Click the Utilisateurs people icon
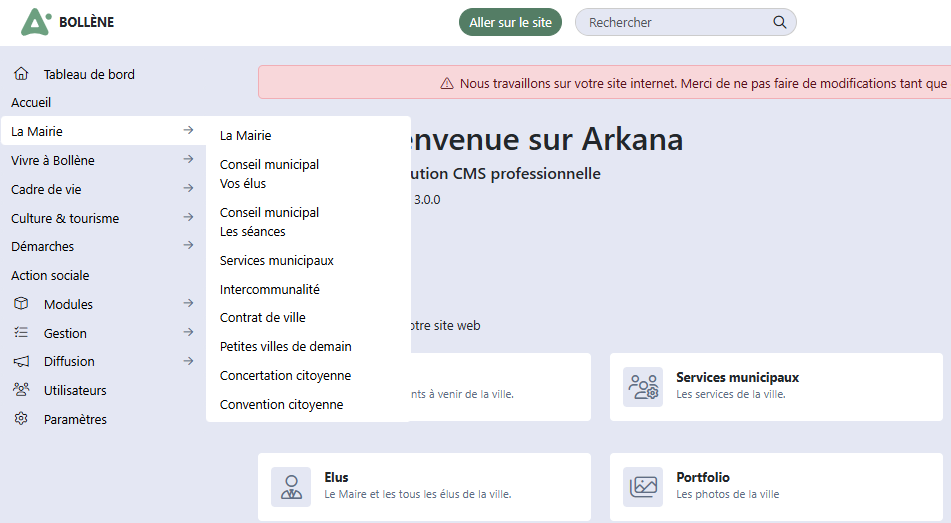Viewport: 951px width, 523px height. [21, 390]
